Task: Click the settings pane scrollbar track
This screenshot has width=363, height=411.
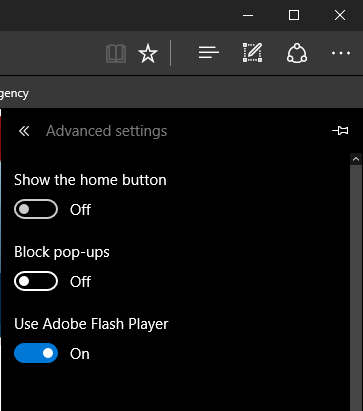Action: (356, 288)
